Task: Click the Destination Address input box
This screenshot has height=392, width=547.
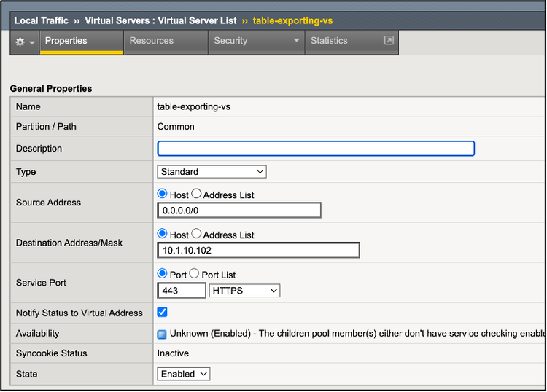Action: [258, 251]
